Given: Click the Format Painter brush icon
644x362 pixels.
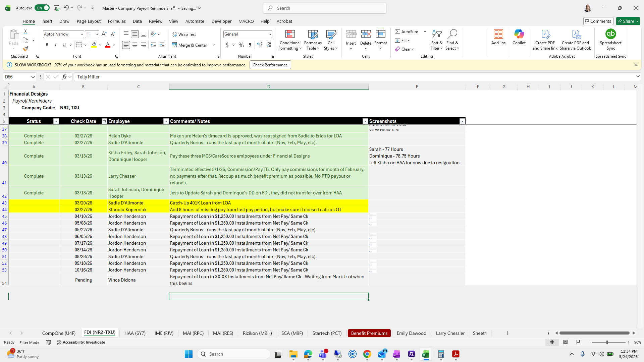Looking at the screenshot, I should (25, 49).
